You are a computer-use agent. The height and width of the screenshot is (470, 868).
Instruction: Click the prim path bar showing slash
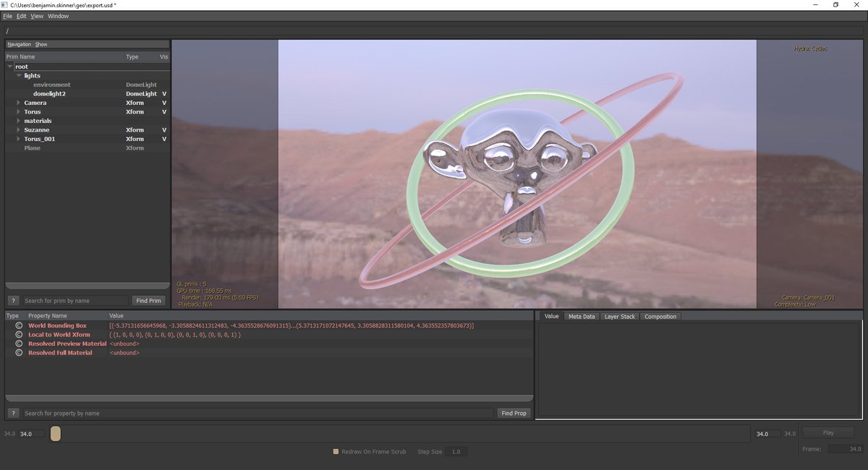434,30
